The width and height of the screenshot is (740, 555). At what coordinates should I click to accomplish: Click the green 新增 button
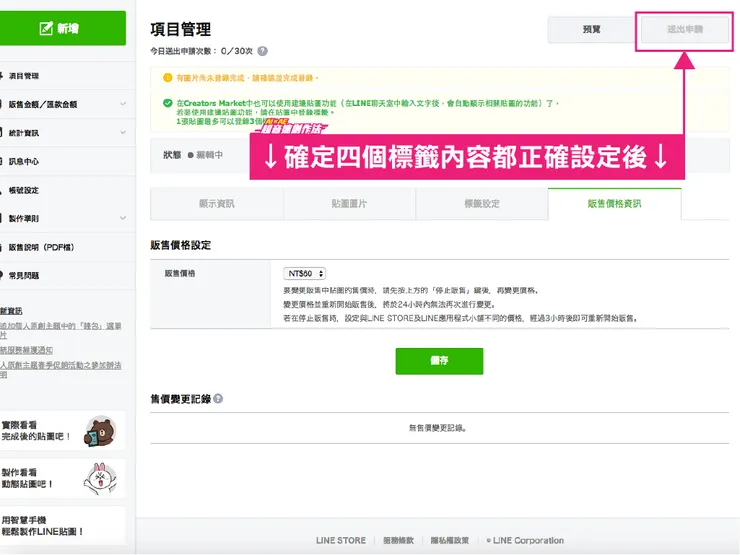(62, 28)
